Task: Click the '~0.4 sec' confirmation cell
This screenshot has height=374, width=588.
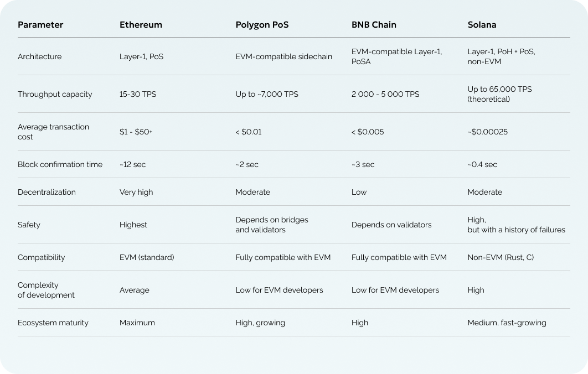Action: pos(482,164)
